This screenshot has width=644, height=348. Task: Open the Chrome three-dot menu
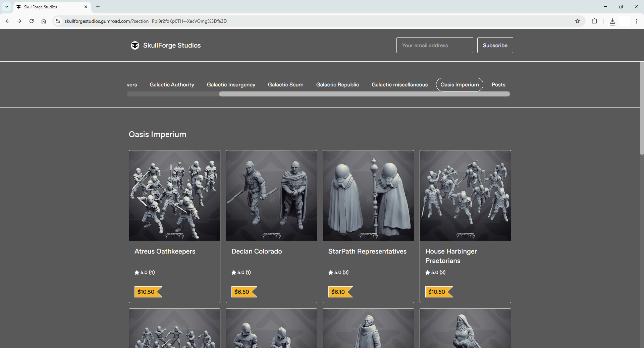[637, 21]
